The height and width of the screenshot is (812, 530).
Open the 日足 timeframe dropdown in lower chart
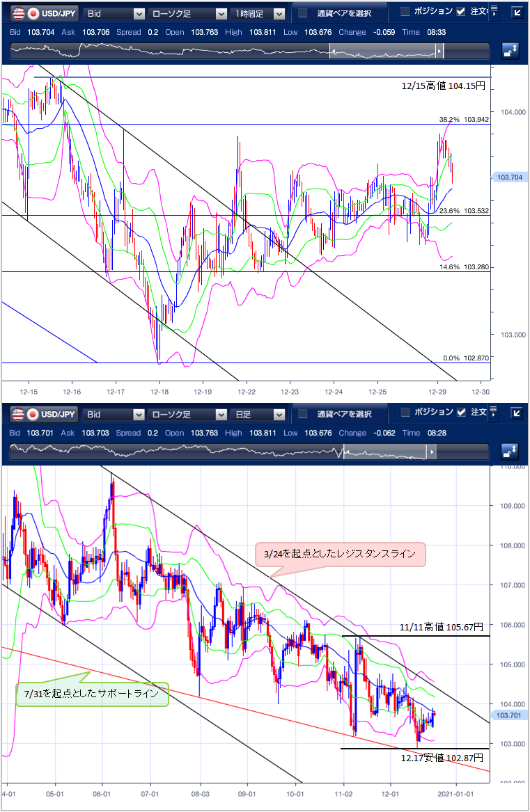(x=258, y=415)
